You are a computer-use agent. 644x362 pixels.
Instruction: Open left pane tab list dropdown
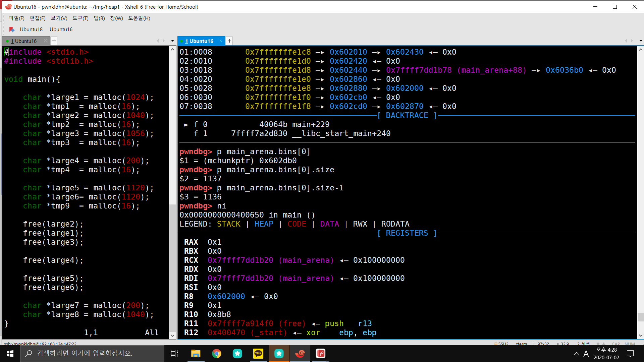click(x=172, y=41)
